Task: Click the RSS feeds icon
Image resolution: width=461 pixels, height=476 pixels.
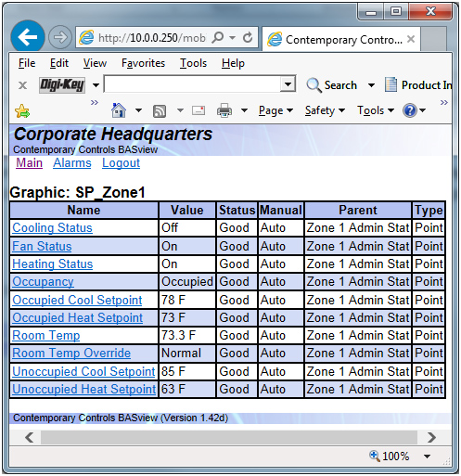Action: 160,110
